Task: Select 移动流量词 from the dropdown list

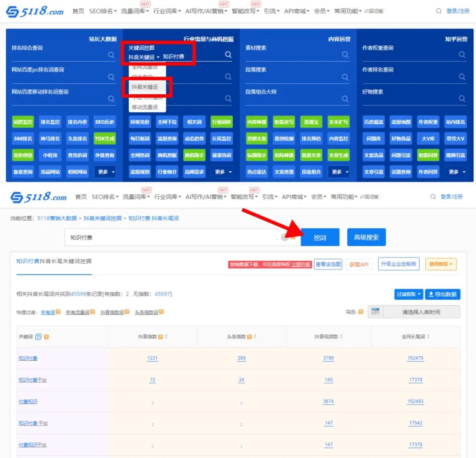Action: (145, 107)
